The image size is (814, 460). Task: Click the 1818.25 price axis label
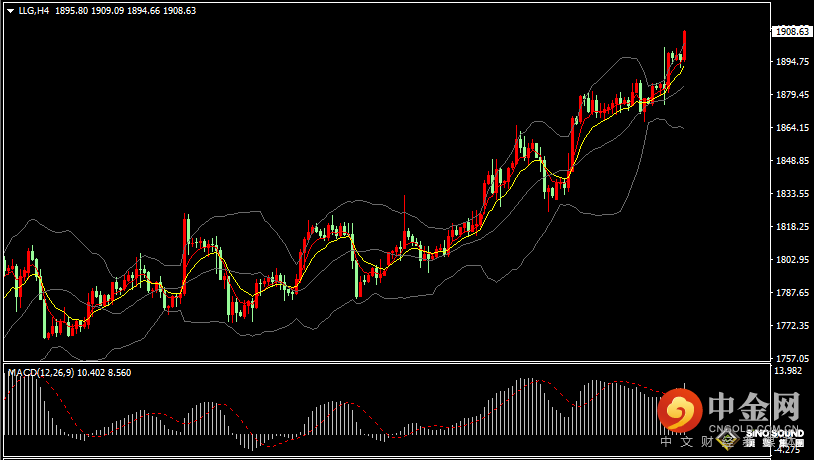pos(791,227)
